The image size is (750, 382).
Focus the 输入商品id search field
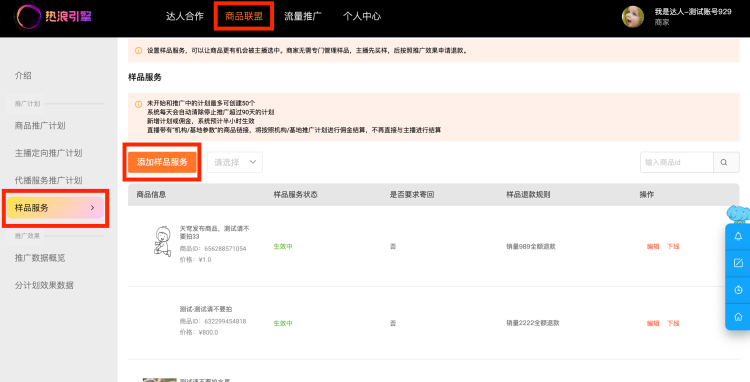(x=677, y=163)
